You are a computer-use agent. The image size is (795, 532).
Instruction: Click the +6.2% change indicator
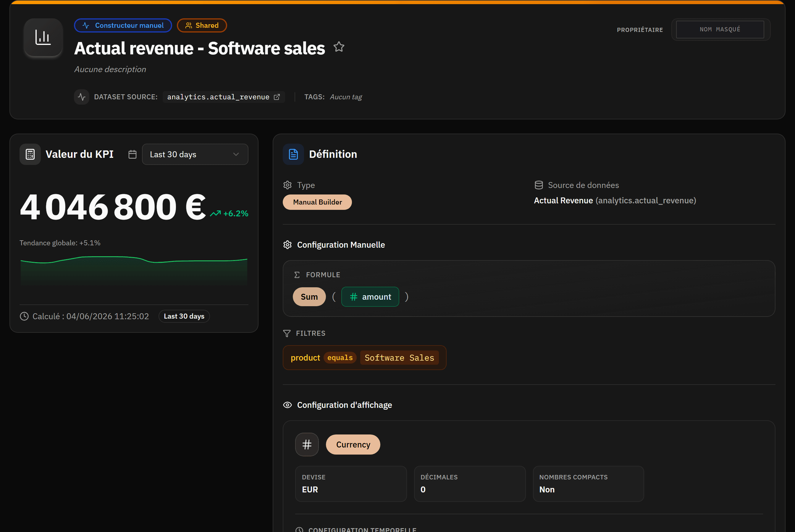point(236,213)
